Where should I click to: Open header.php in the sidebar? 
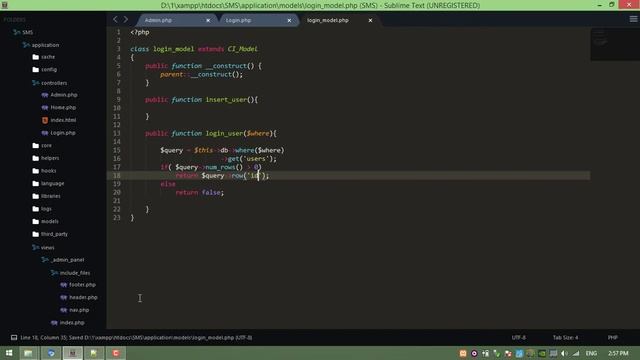83,297
